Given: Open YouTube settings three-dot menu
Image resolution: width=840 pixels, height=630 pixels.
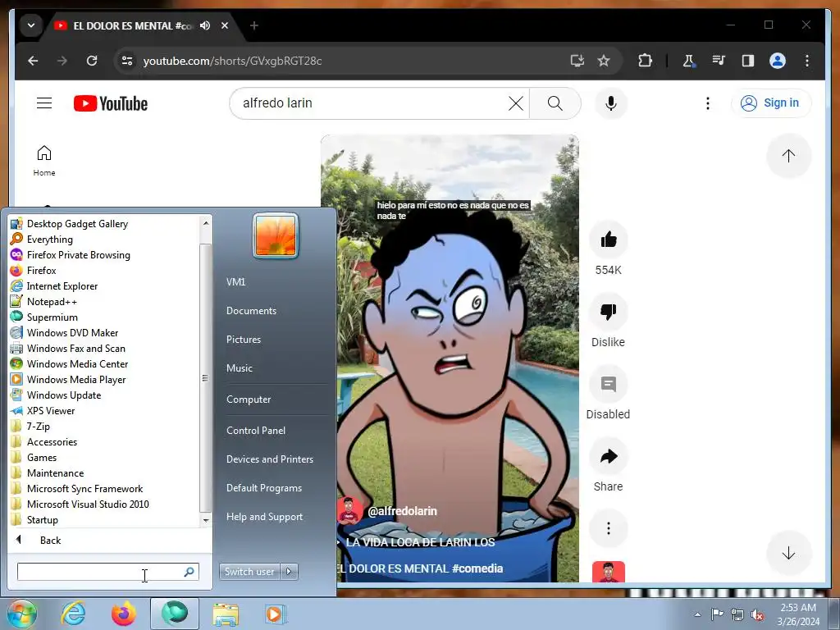Looking at the screenshot, I should pos(708,103).
